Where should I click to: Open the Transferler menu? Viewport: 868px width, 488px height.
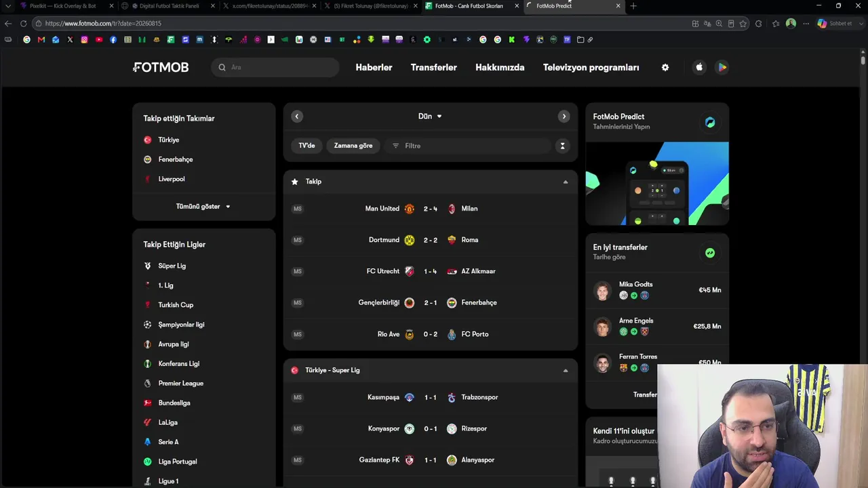[434, 67]
